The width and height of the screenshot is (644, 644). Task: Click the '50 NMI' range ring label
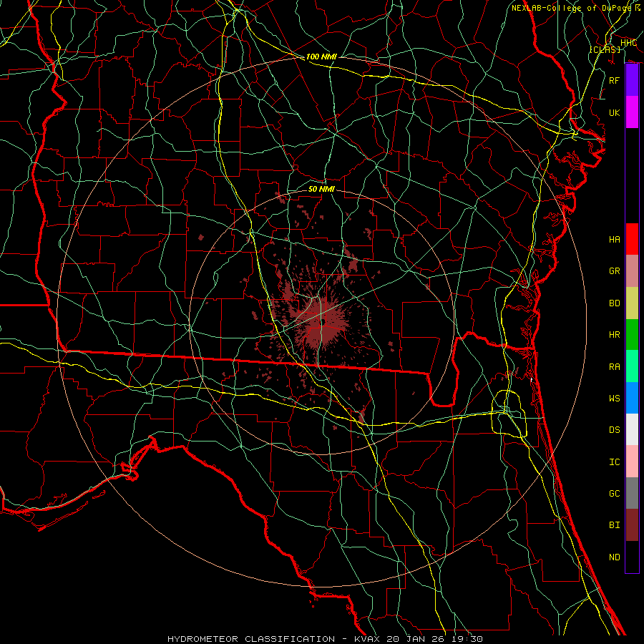(x=321, y=189)
